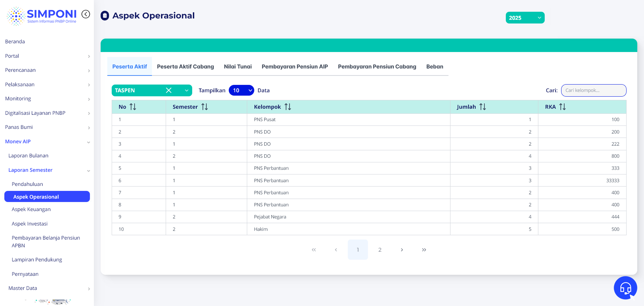
Task: Open Aspek Keuangan in sidebar
Action: [31, 209]
